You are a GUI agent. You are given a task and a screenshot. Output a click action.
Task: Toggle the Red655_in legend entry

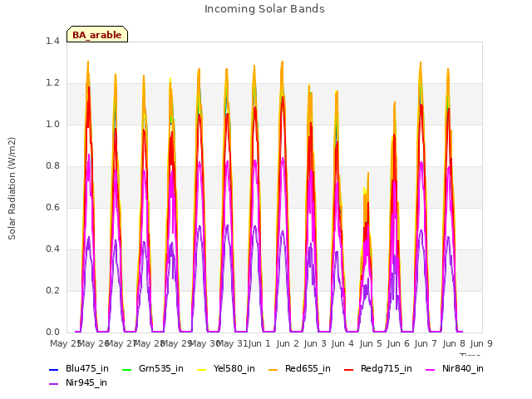click(x=299, y=368)
